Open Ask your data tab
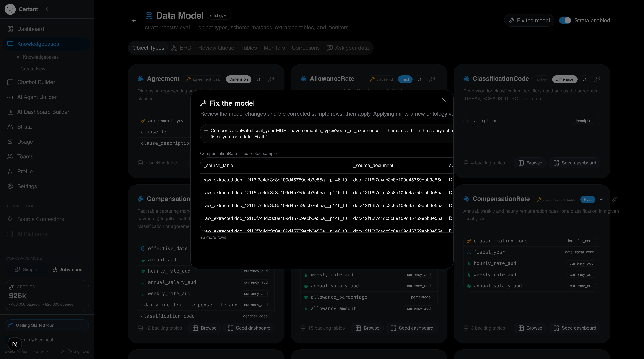This screenshot has width=644, height=359. click(348, 48)
